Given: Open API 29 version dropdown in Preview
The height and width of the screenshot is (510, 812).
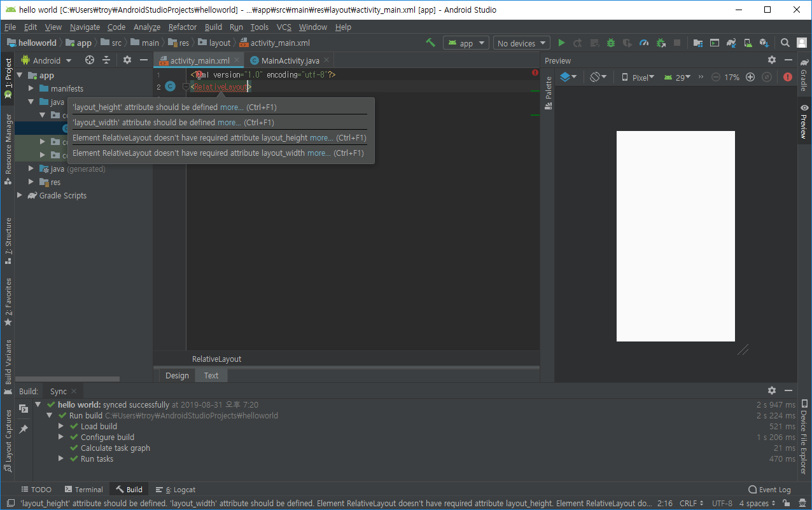Looking at the screenshot, I should click(677, 77).
